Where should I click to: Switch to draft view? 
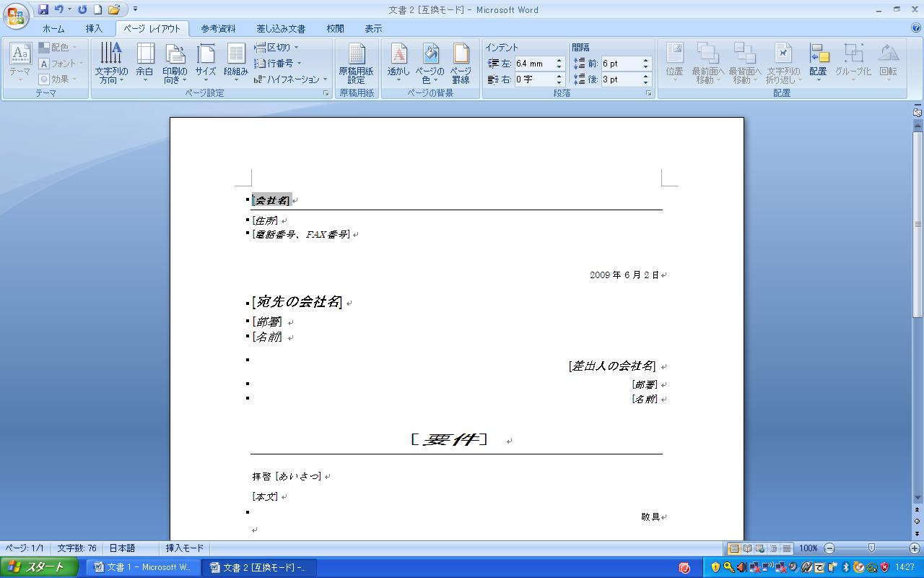tap(787, 548)
